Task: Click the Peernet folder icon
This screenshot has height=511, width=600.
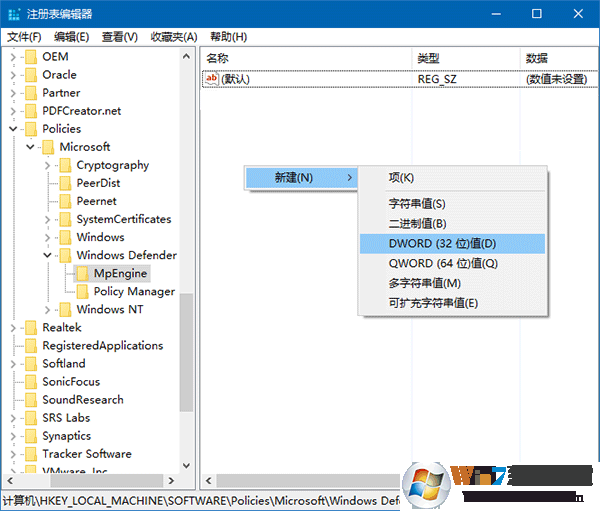Action: tap(65, 201)
